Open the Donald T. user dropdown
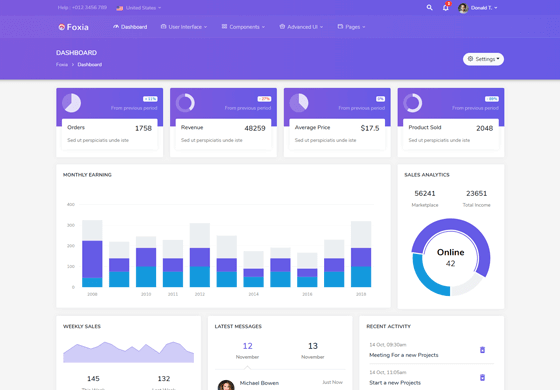The width and height of the screenshot is (560, 390). pyautogui.click(x=478, y=8)
